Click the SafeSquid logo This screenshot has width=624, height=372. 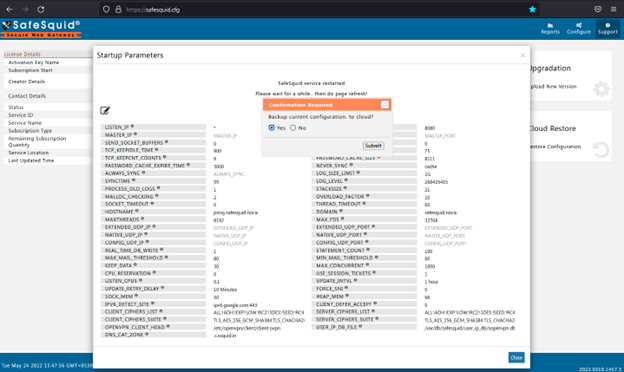pyautogui.click(x=41, y=29)
